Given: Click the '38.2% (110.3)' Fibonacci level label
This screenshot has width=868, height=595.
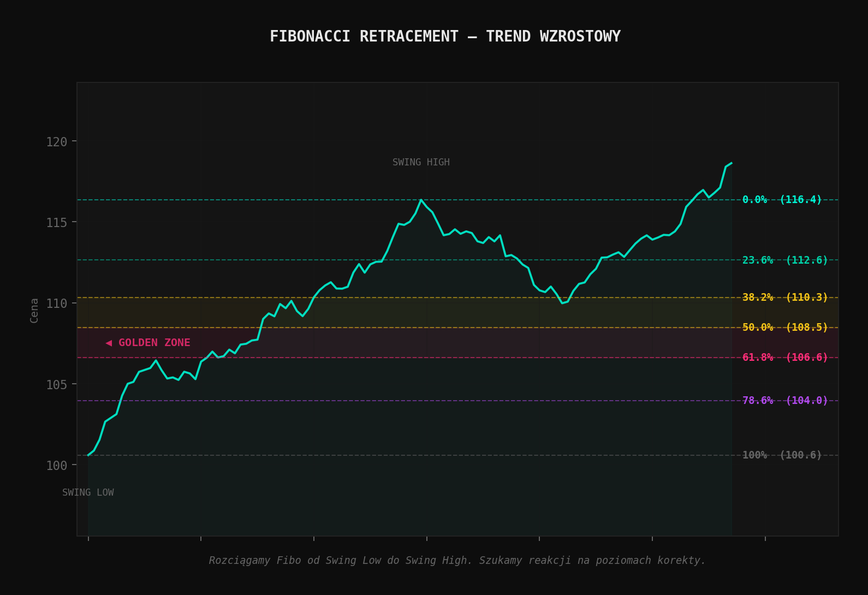Looking at the screenshot, I should click(x=785, y=297).
